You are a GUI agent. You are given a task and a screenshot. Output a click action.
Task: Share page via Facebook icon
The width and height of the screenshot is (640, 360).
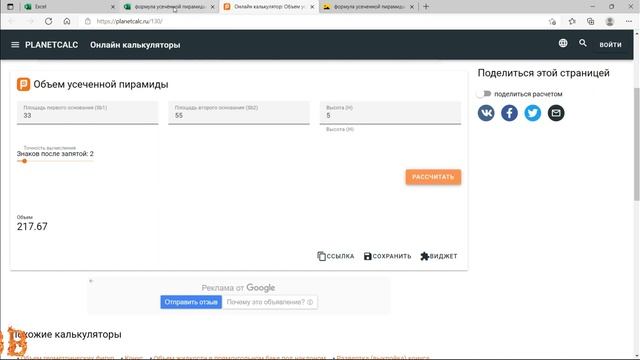point(509,113)
